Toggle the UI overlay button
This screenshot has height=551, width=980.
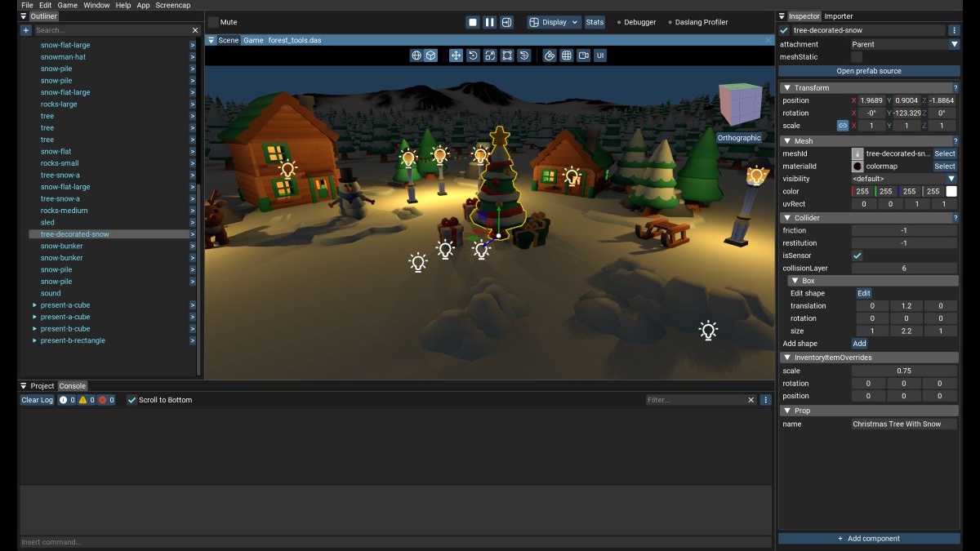point(600,56)
